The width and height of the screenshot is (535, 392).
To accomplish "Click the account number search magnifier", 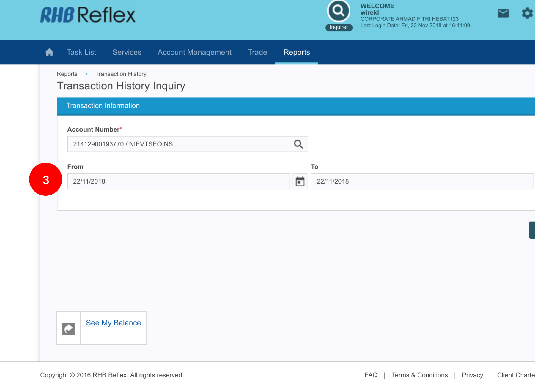I will point(298,144).
